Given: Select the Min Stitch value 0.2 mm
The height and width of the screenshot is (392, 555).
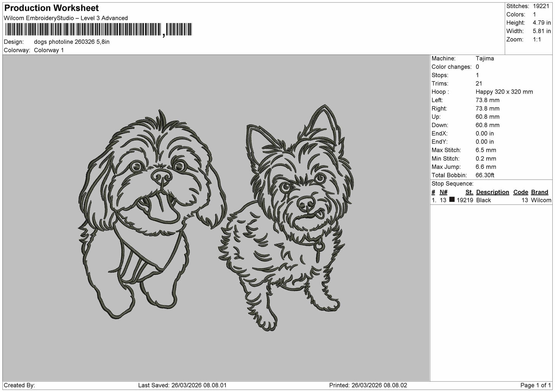Looking at the screenshot, I should click(486, 159).
